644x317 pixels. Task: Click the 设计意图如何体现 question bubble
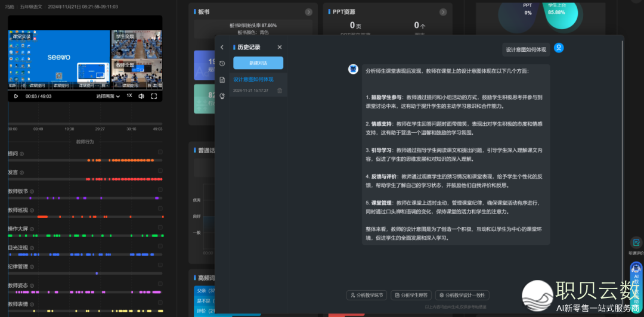(526, 49)
